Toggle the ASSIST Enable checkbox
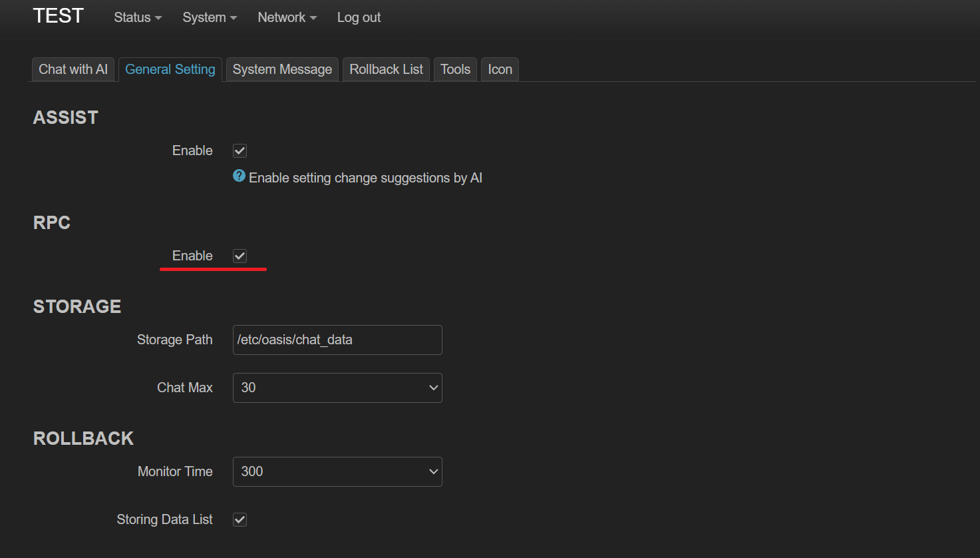The height and width of the screenshot is (558, 980). [240, 151]
